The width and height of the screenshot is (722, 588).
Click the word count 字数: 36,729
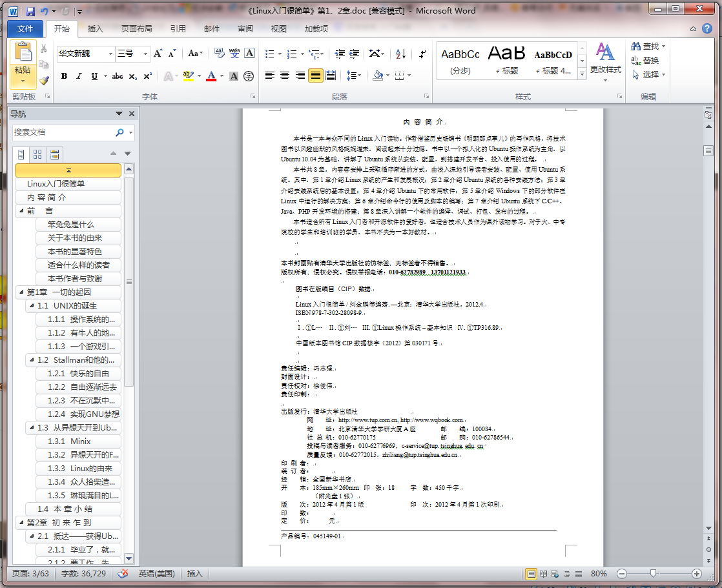83,574
